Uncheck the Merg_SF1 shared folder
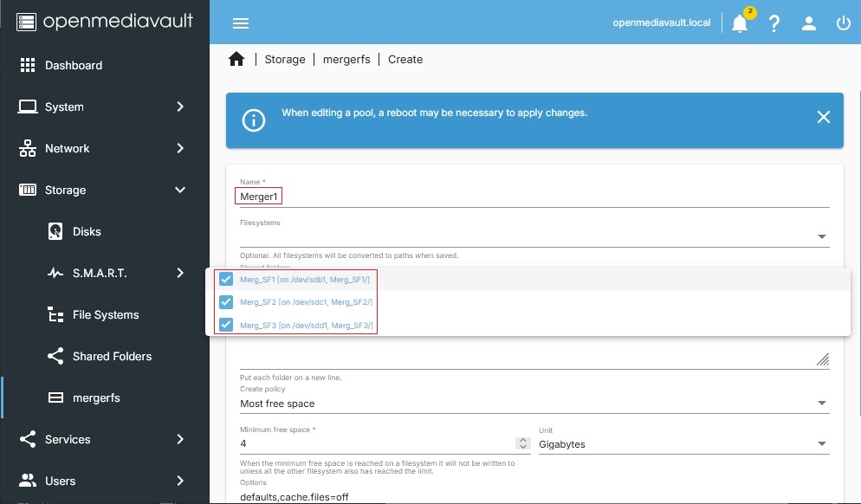 coord(226,279)
